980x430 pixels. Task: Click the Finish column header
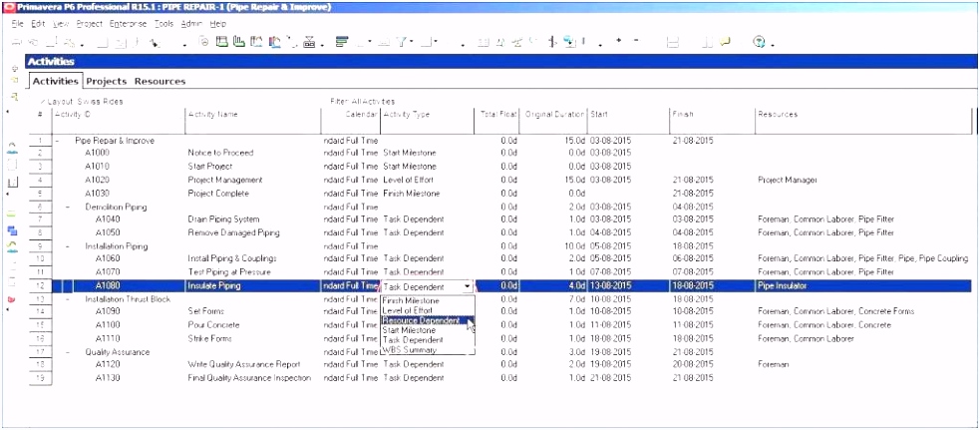point(712,121)
